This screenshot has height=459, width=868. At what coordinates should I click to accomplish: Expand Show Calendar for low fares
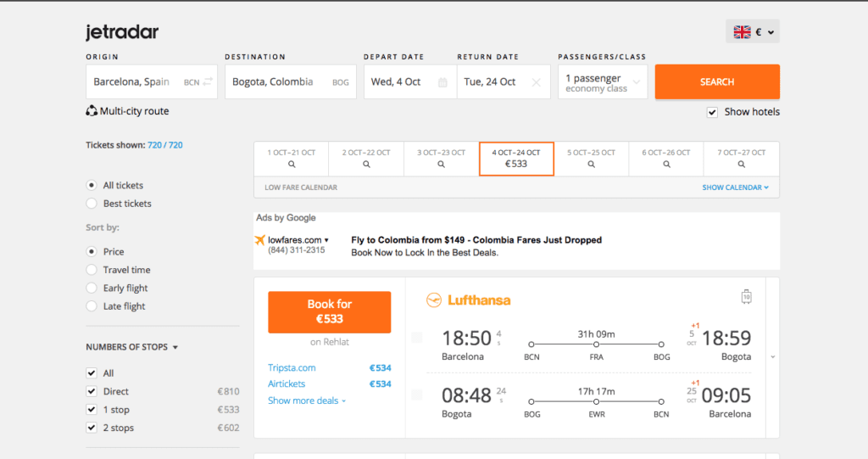coord(735,188)
